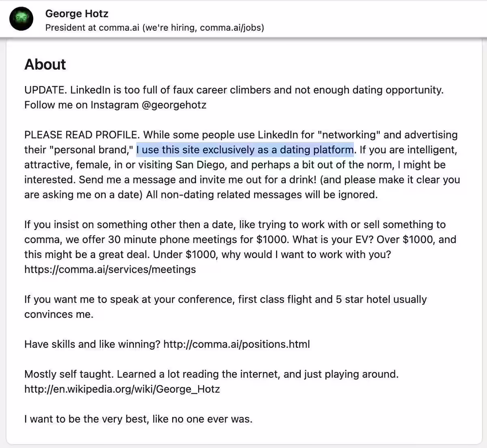This screenshot has height=448, width=487.
Task: Click George Hotz's green avatar picture
Action: tap(21, 19)
